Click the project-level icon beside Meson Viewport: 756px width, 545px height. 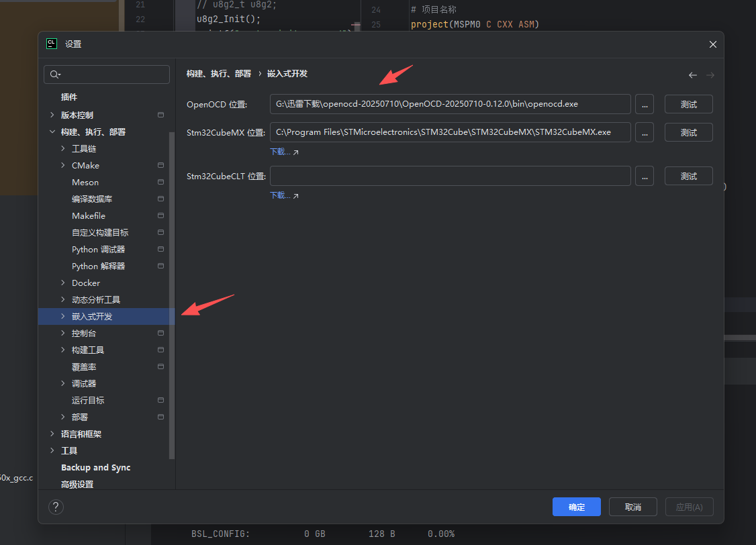[160, 182]
